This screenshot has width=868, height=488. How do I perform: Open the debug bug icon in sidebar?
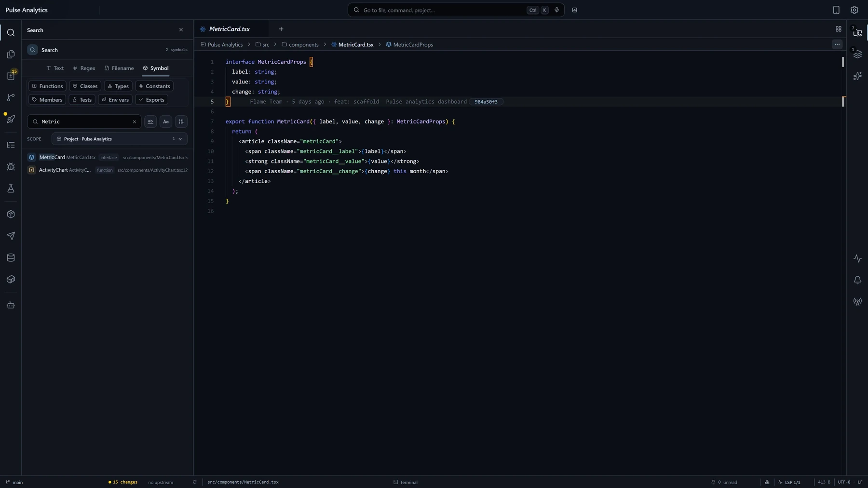[11, 167]
